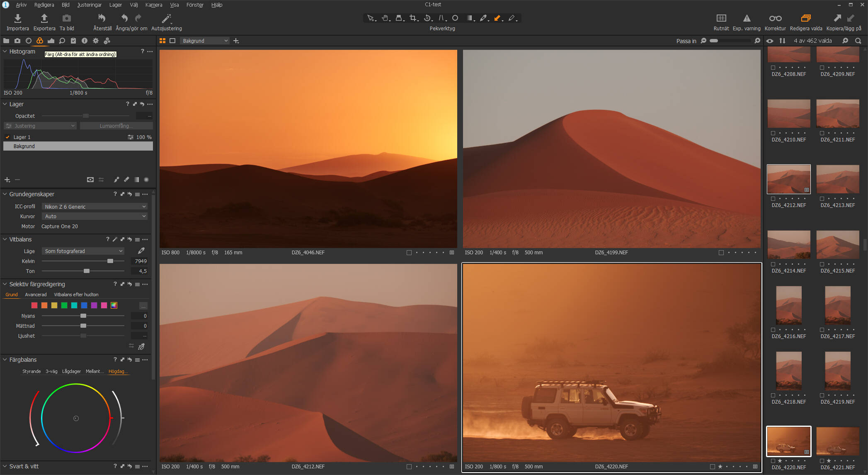Open the Justeringar menu
This screenshot has width=868, height=475.
[x=89, y=5]
